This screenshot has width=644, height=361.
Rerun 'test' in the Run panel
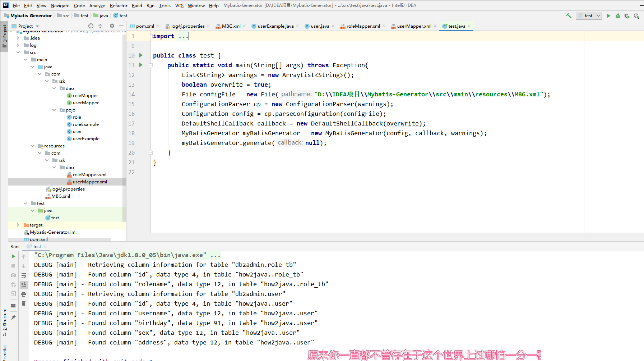[x=13, y=256]
